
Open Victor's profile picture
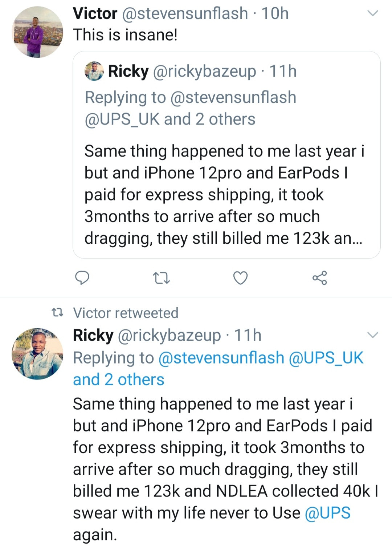point(38,32)
